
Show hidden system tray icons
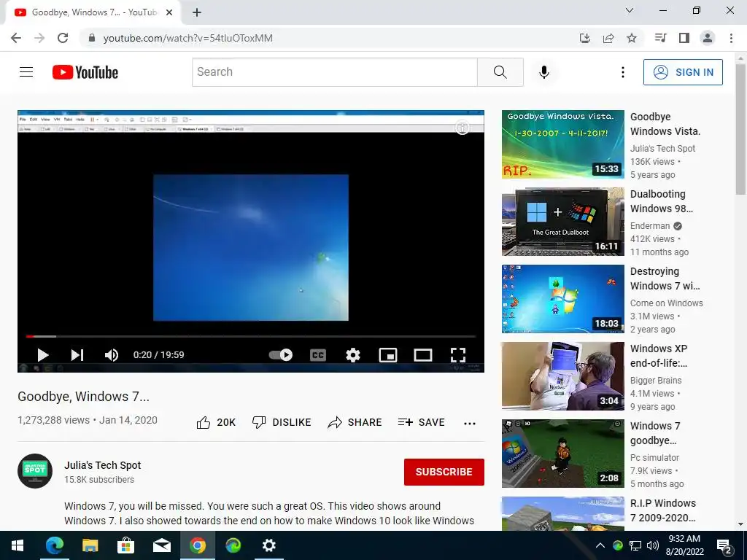pos(600,545)
